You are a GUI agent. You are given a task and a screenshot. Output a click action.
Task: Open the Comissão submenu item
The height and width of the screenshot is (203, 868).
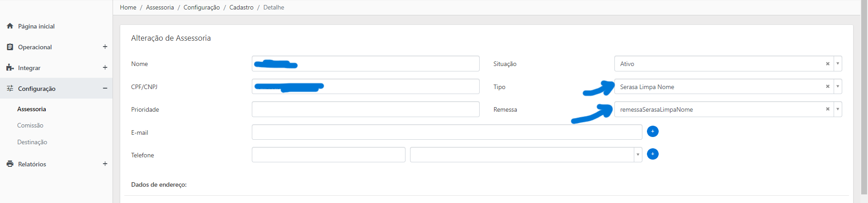(x=30, y=125)
